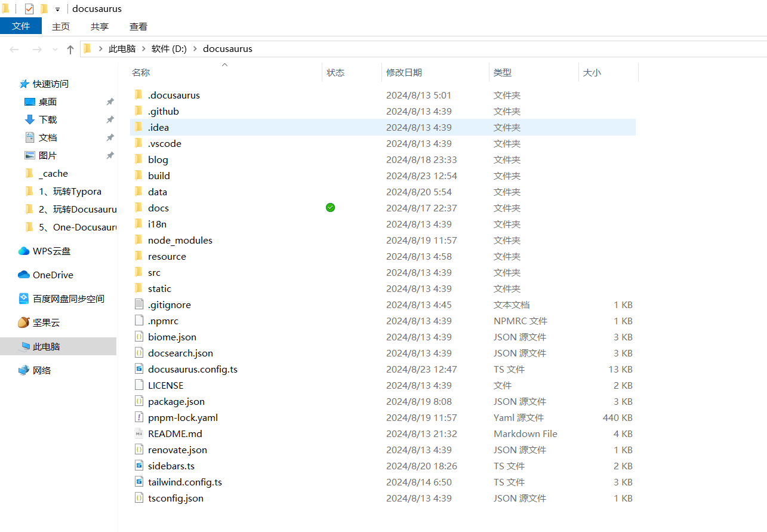Open 坚果云 in the navigation pane

pyautogui.click(x=39, y=323)
